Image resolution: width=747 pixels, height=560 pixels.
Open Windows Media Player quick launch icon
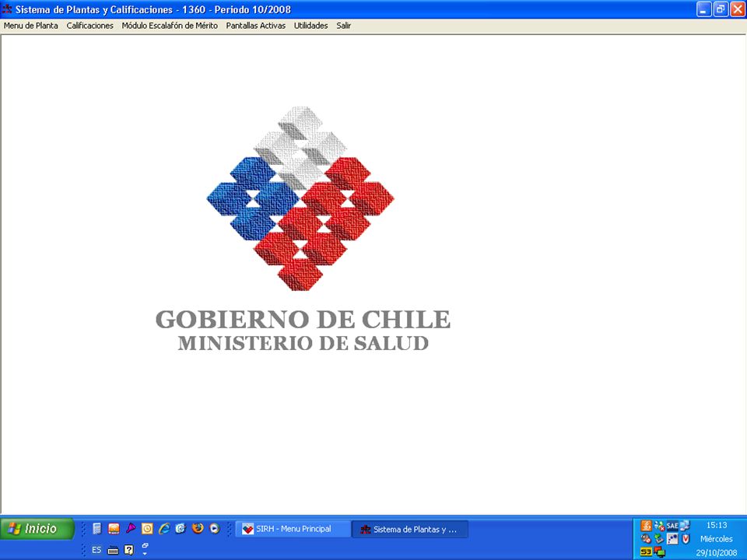pos(215,529)
